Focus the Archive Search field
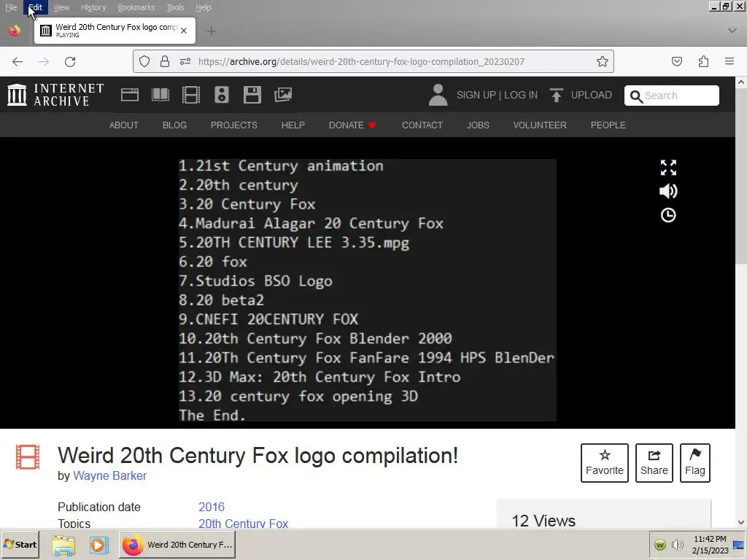The width and height of the screenshot is (747, 560). 672,96
